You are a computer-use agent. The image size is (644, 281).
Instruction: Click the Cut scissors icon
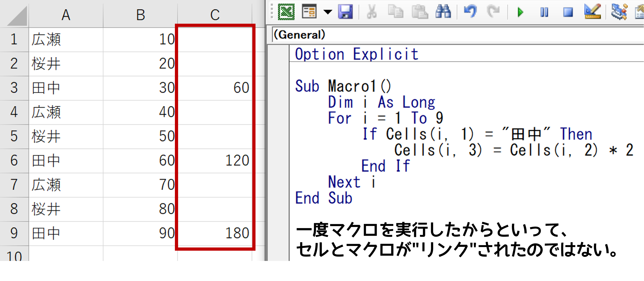372,12
